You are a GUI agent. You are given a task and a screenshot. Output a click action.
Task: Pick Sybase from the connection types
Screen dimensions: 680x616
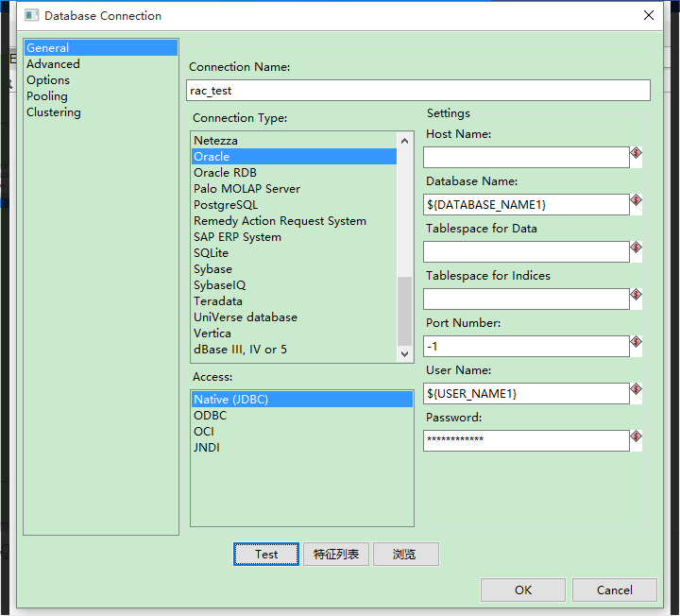[x=294, y=269]
